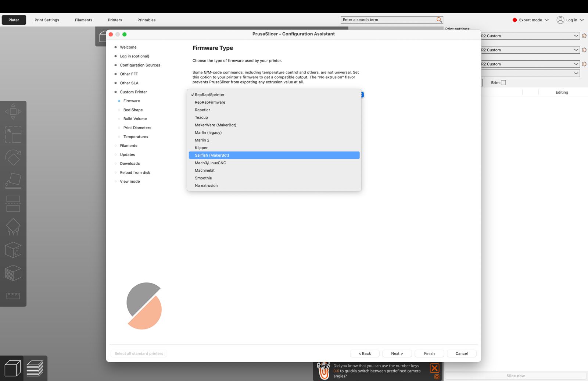The width and height of the screenshot is (588, 381).
Task: Switch to the Filaments tab
Action: tap(83, 20)
